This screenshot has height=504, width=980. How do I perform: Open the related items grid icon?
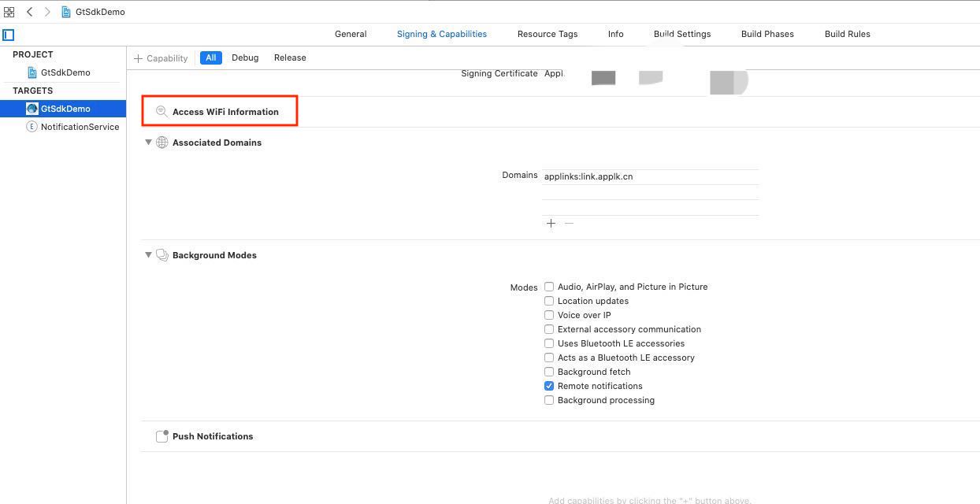tap(9, 12)
